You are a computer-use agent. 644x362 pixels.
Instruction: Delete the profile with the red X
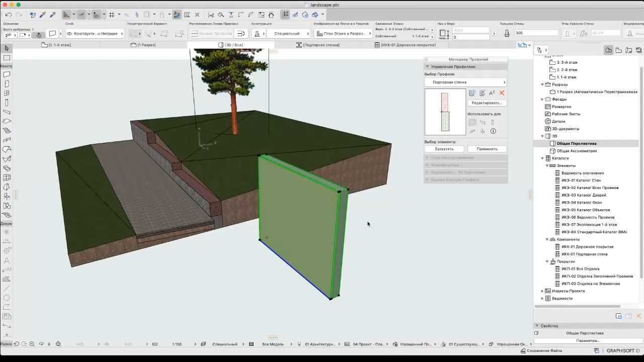pyautogui.click(x=502, y=93)
